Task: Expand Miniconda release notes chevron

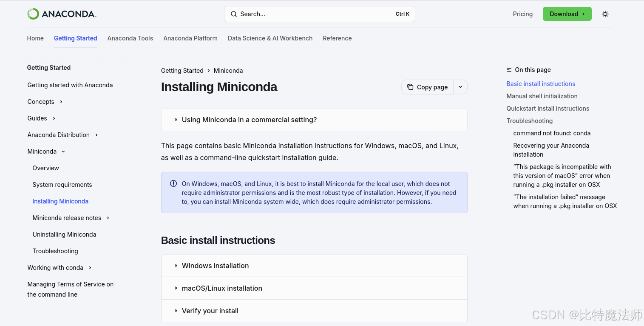Action: click(x=108, y=218)
